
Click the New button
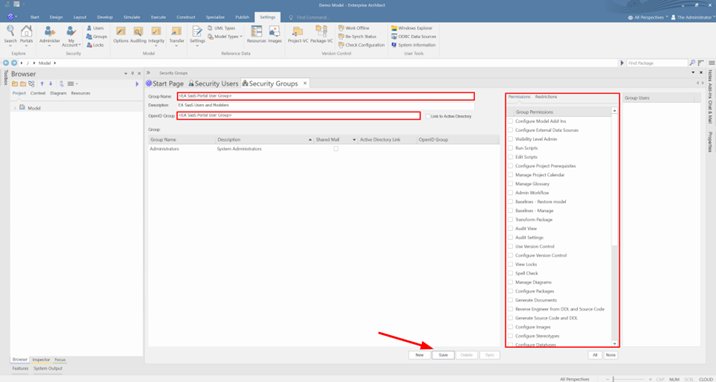[x=420, y=355]
